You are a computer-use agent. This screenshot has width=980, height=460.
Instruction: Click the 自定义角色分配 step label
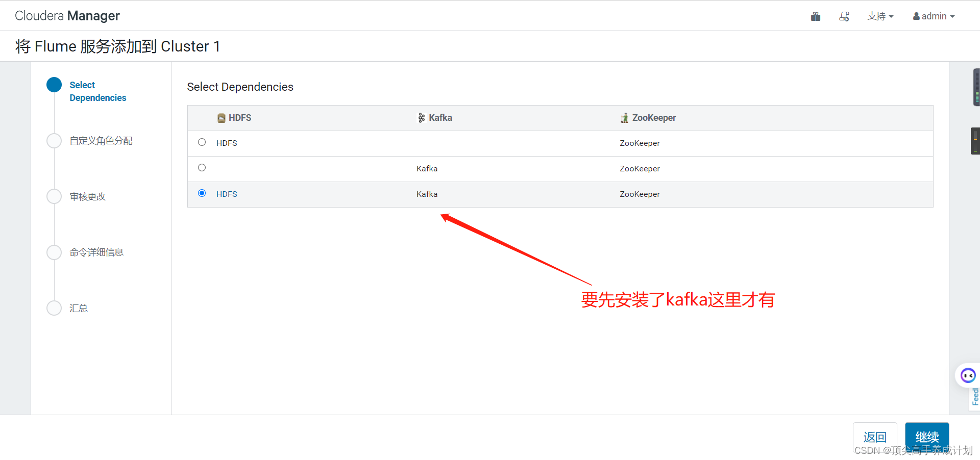(x=101, y=141)
